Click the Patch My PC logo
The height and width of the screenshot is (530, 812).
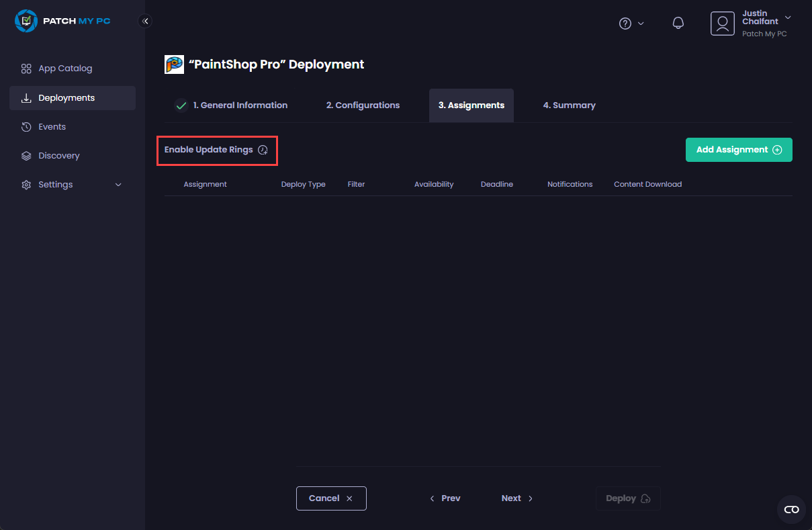[x=62, y=21]
